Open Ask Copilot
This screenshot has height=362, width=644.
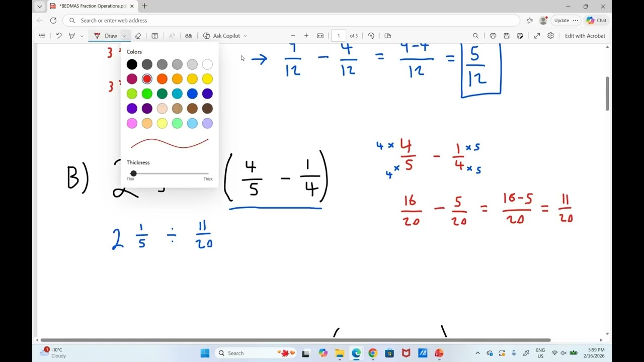(221, 36)
